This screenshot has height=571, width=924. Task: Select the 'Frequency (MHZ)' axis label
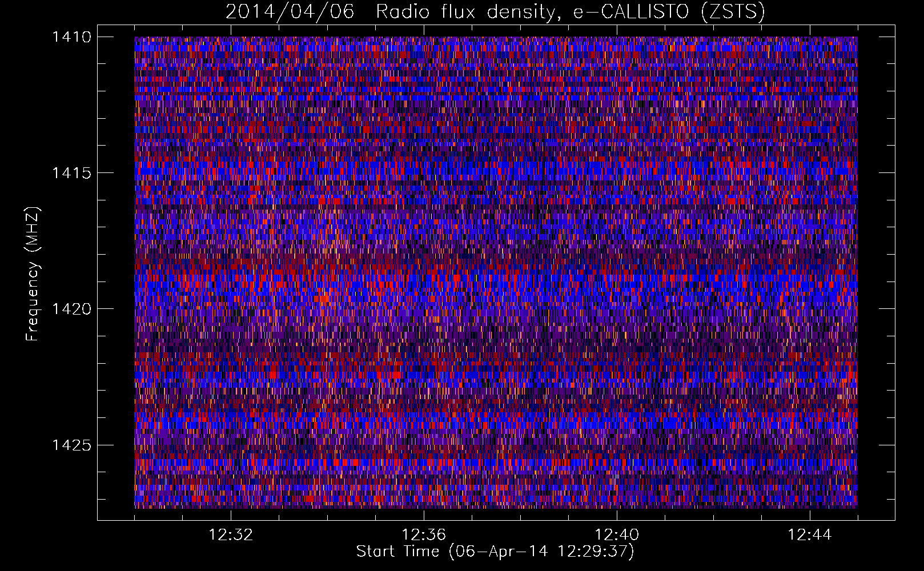[33, 274]
